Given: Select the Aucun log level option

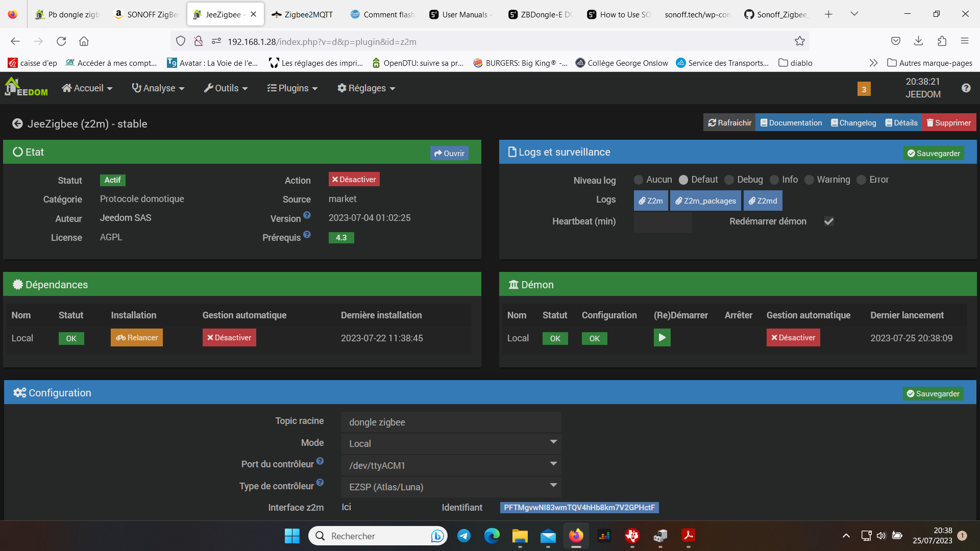Looking at the screenshot, I should (x=638, y=180).
